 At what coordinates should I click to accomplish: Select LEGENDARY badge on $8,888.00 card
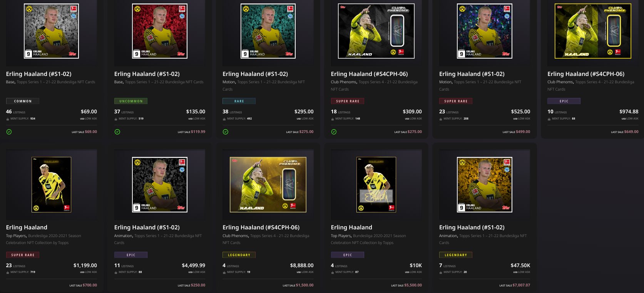click(x=239, y=255)
